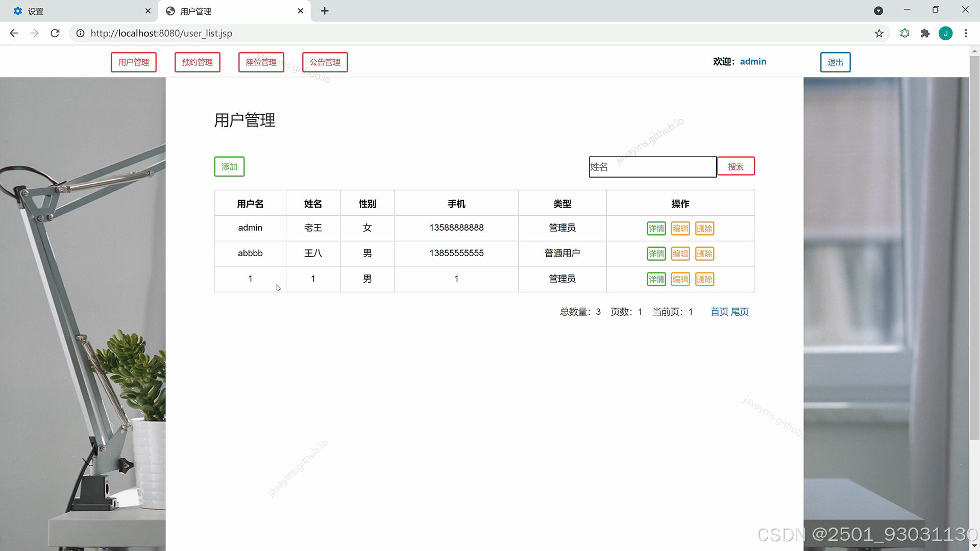Click the vertical scrollbar thumb
Screen dimensions: 980x551
click(974, 247)
